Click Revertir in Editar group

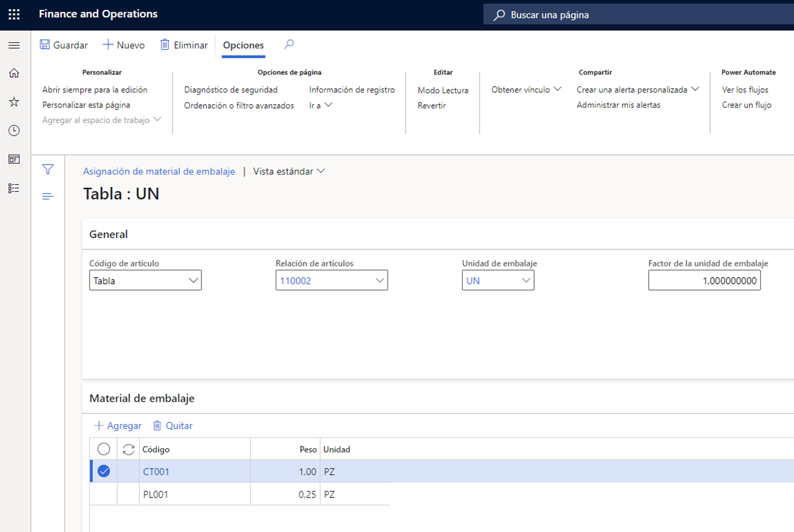pyautogui.click(x=431, y=105)
